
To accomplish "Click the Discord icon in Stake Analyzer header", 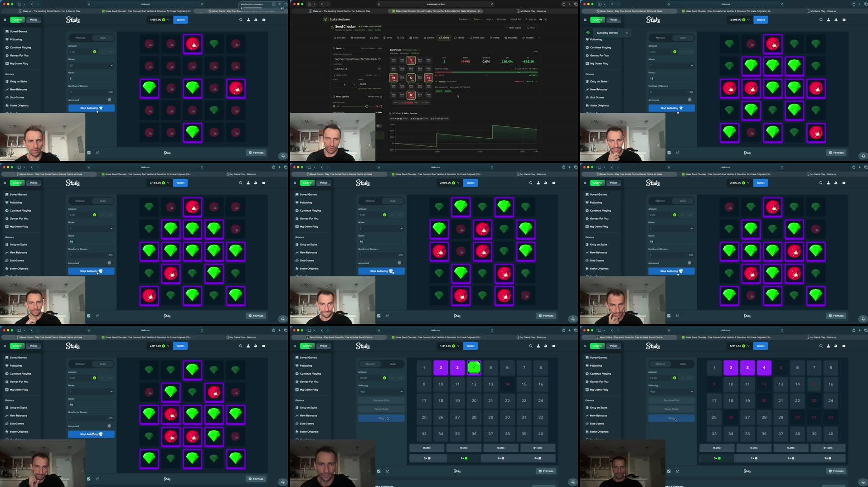I will [541, 19].
